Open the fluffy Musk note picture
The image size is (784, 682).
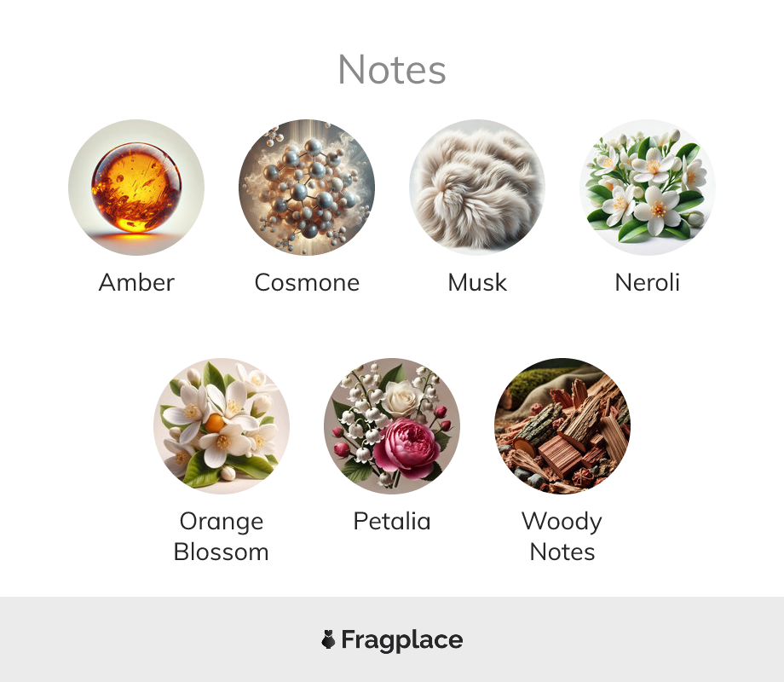click(477, 188)
